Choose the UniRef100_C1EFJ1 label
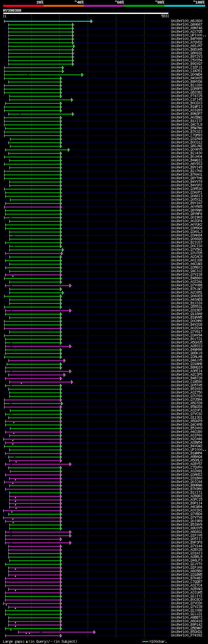 (186, 68)
